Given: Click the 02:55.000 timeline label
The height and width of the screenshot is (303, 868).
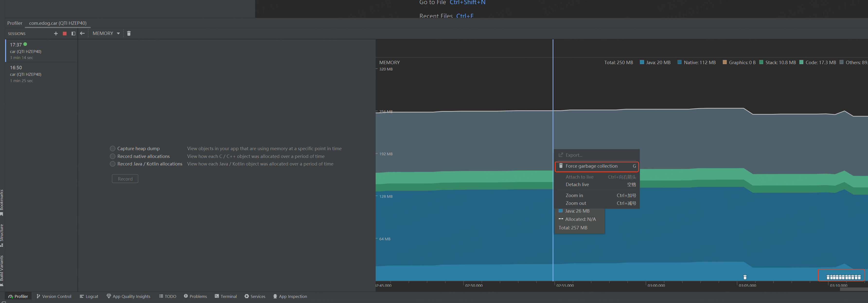Looking at the screenshot, I should point(565,285).
